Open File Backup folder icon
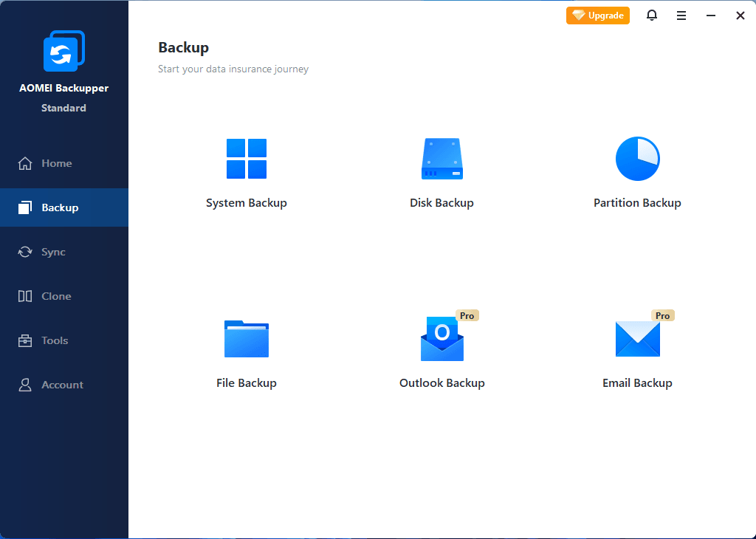Screen dimensions: 756x539 (246, 339)
